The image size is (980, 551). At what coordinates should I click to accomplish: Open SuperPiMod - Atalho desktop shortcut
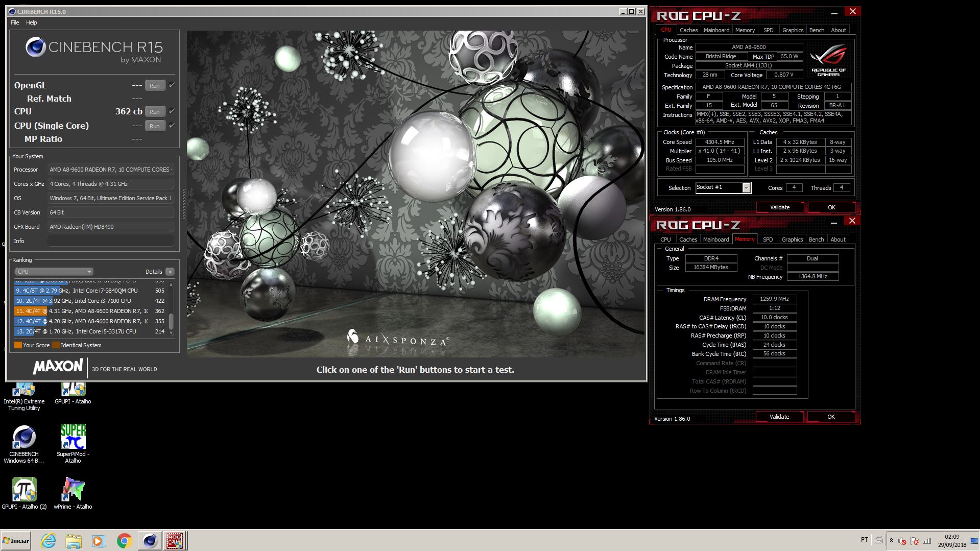[x=73, y=444]
